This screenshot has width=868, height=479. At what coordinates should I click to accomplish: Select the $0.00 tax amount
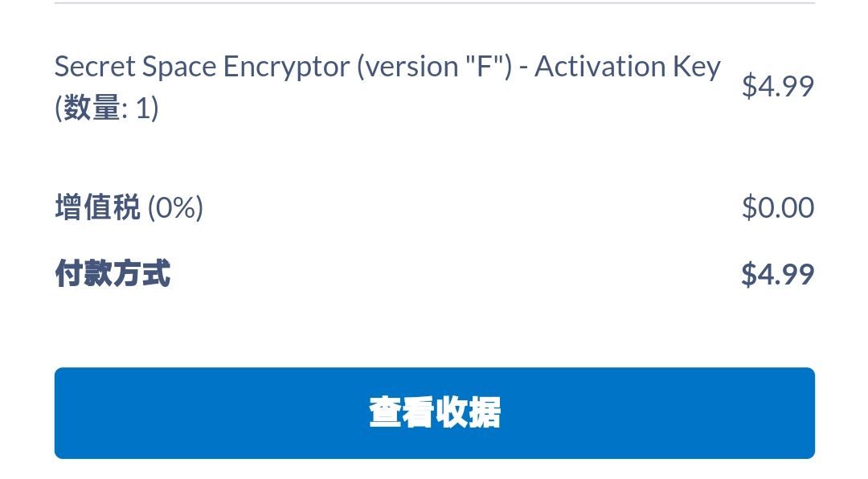777,208
